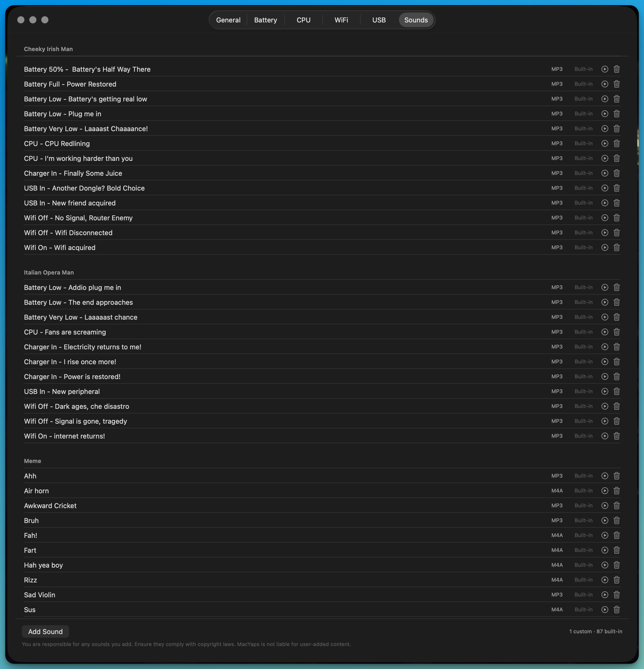Play 'Wifi Off - Dark ages, che disastro'
The height and width of the screenshot is (669, 644).
coord(604,406)
